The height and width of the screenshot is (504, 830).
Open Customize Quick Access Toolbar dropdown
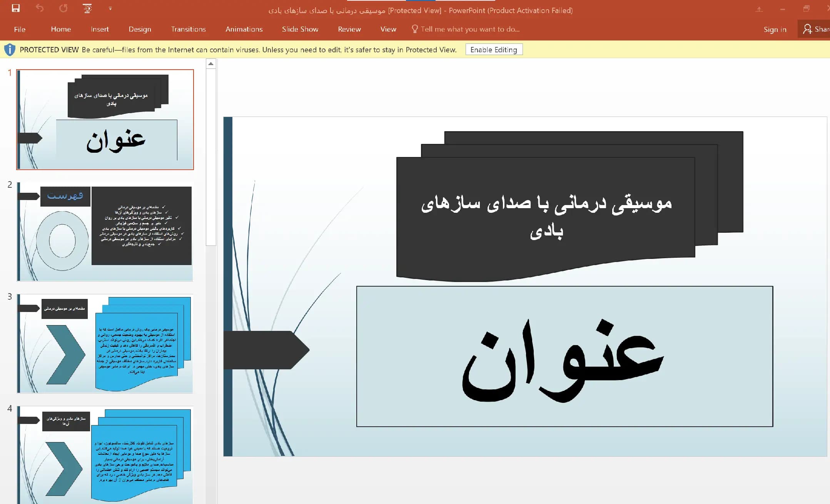coord(110,8)
